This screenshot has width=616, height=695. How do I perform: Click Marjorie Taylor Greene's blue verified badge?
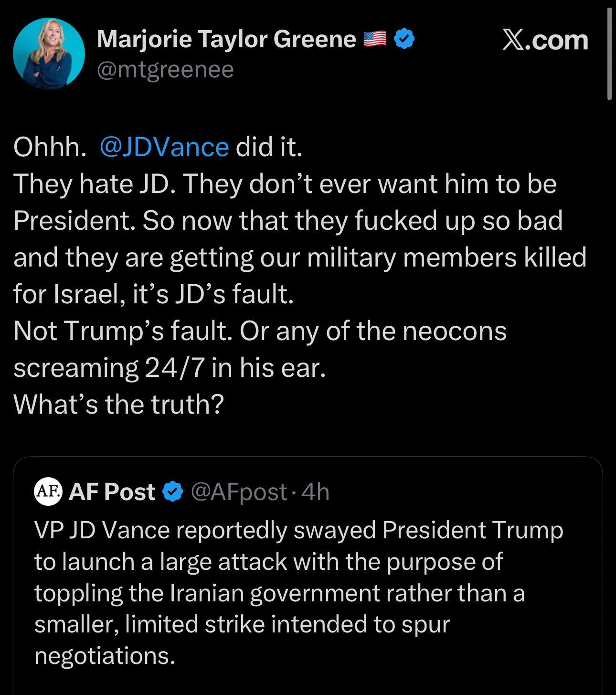point(404,39)
